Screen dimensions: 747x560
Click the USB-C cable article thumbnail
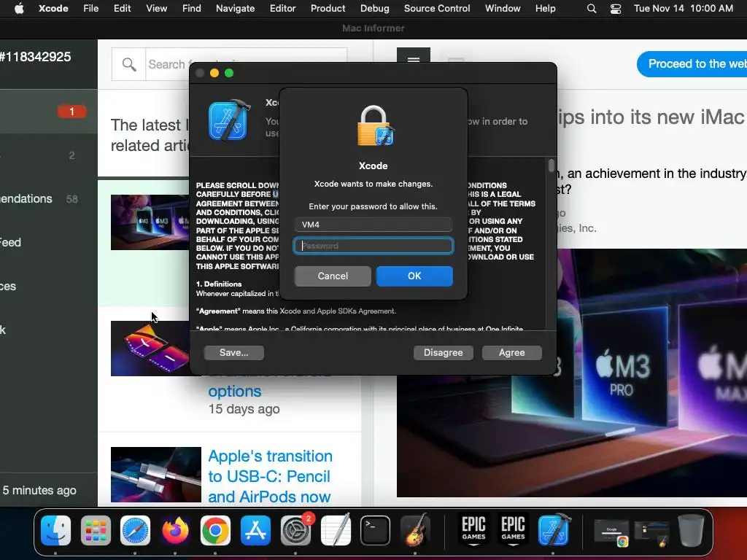(x=156, y=474)
